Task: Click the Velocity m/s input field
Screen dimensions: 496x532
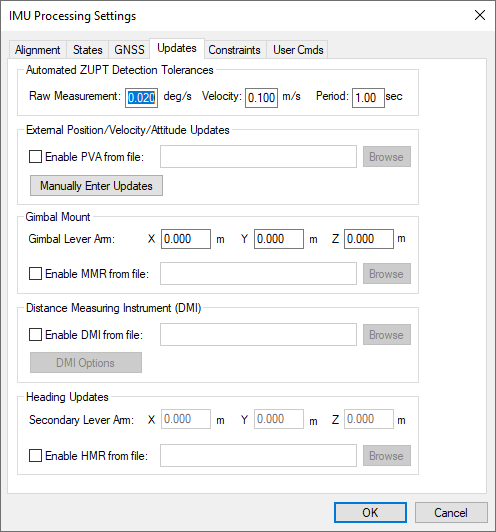Action: 262,98
